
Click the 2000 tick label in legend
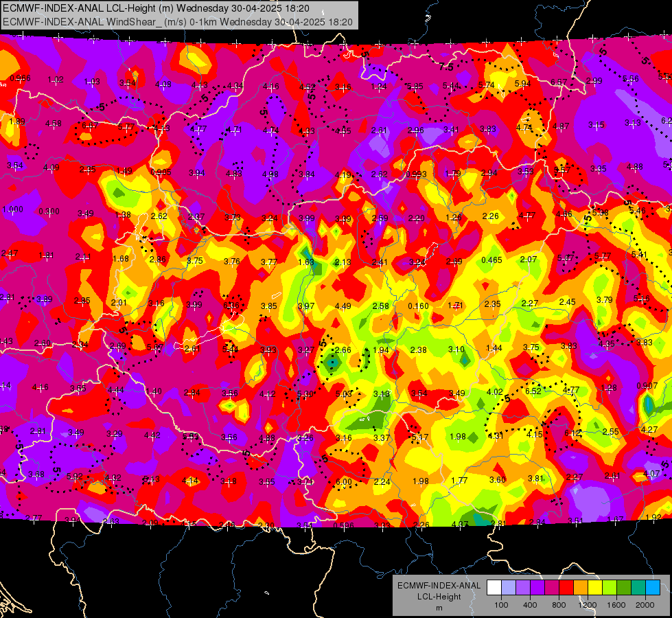point(645,605)
